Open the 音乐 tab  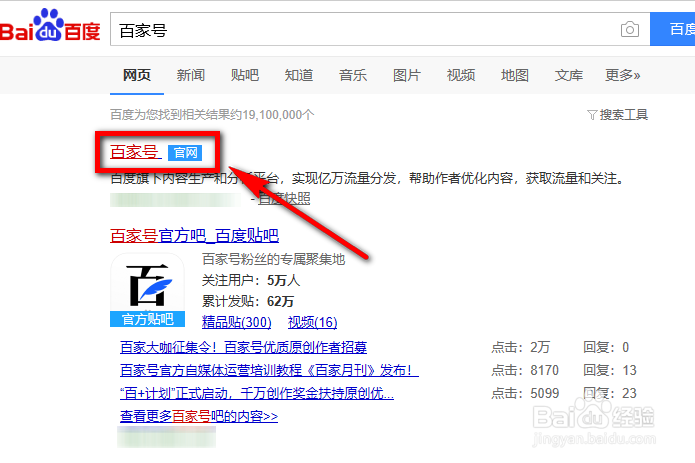click(353, 75)
